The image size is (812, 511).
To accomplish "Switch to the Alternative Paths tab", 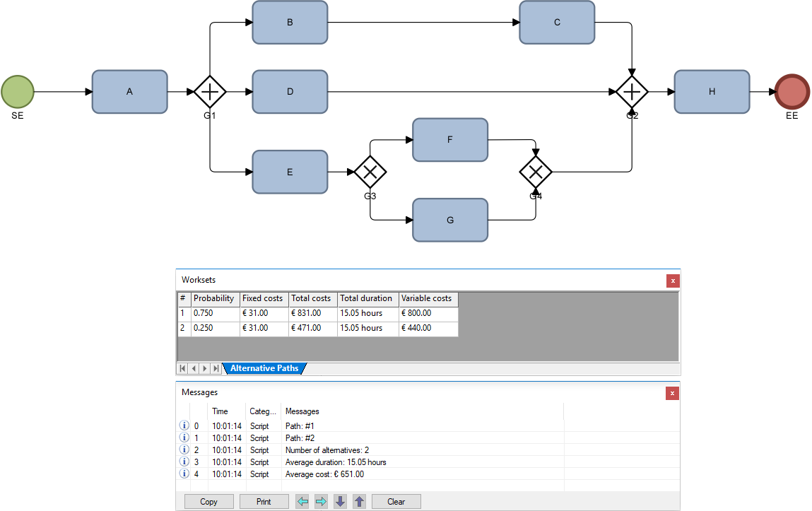I will click(x=264, y=368).
